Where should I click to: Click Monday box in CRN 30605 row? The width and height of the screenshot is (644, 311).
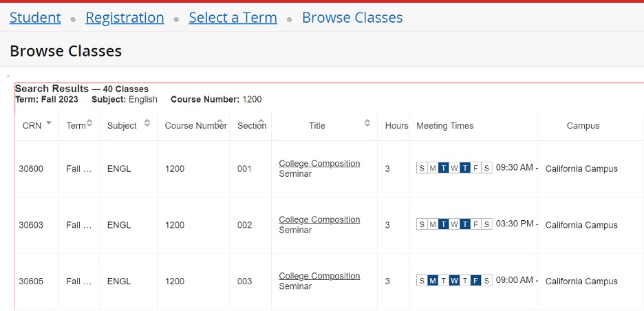point(433,281)
